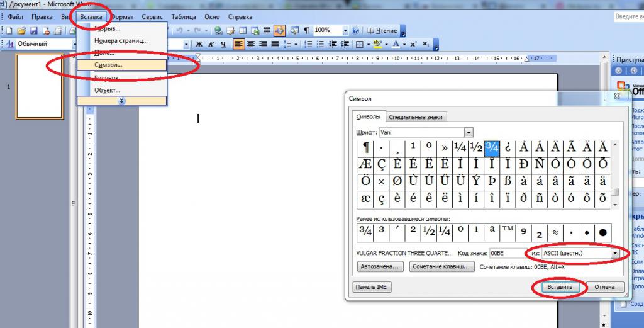Open the Columns toolbar icon
The height and width of the screenshot is (328, 644).
(267, 30)
